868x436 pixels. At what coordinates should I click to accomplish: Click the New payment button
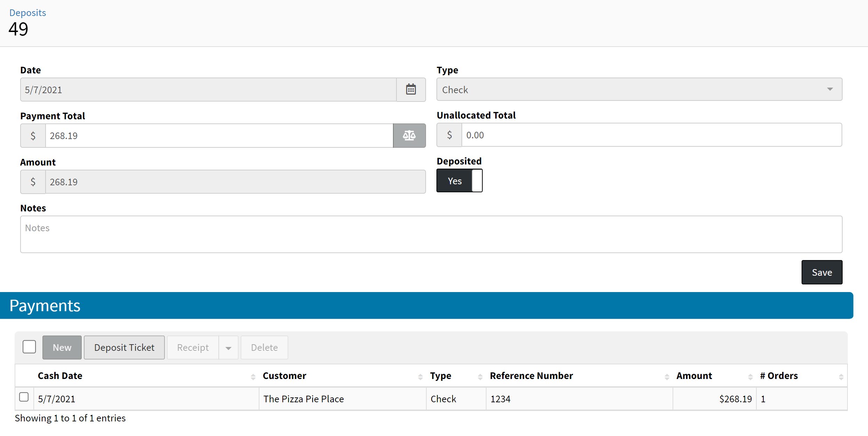[x=62, y=348]
